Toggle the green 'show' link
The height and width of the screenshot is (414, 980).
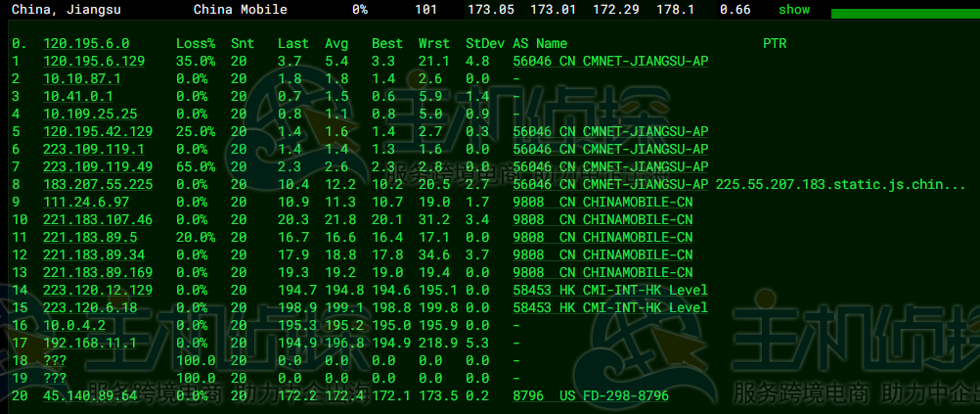tap(794, 10)
